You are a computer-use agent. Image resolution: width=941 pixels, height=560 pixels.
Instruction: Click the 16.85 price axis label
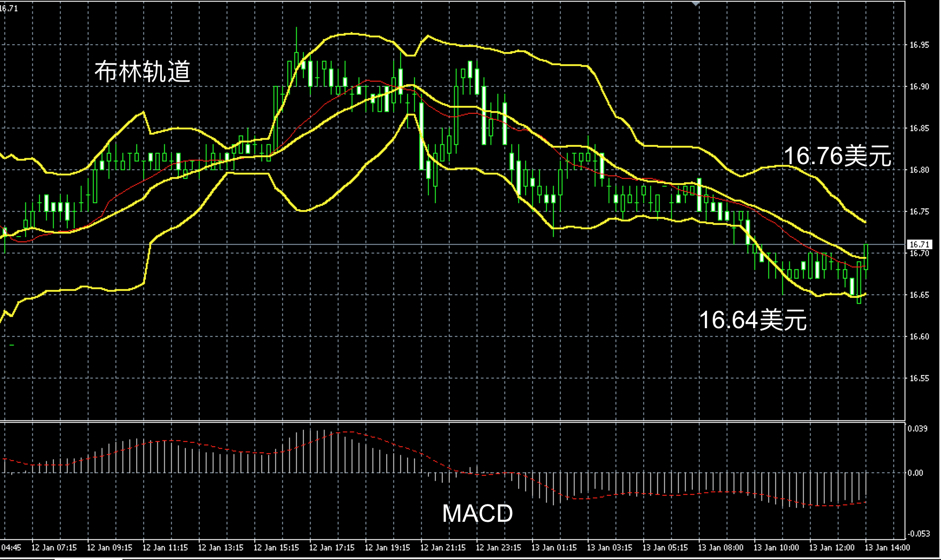click(919, 128)
